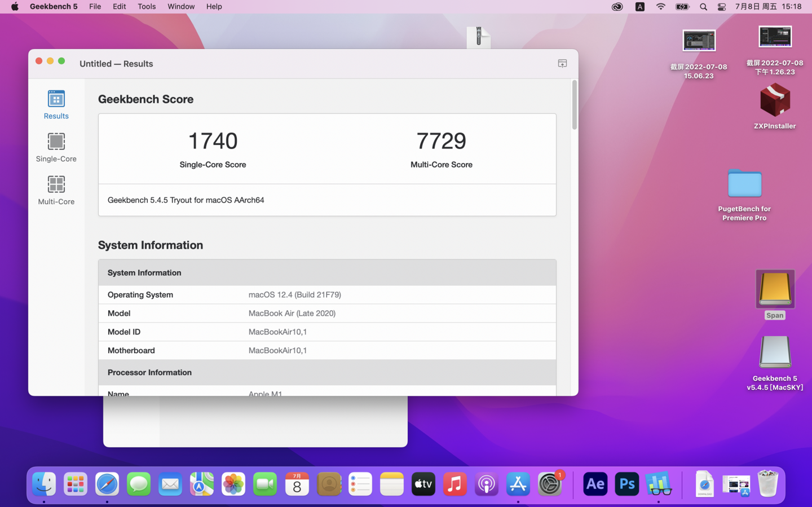The image size is (812, 507).
Task: Click the results window vertical scrollbar
Action: 574,105
